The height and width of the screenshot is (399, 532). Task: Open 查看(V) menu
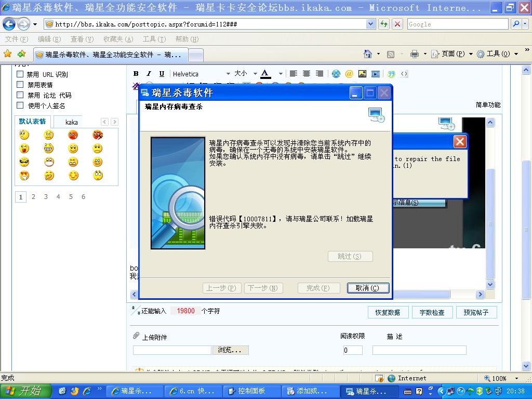(82, 39)
